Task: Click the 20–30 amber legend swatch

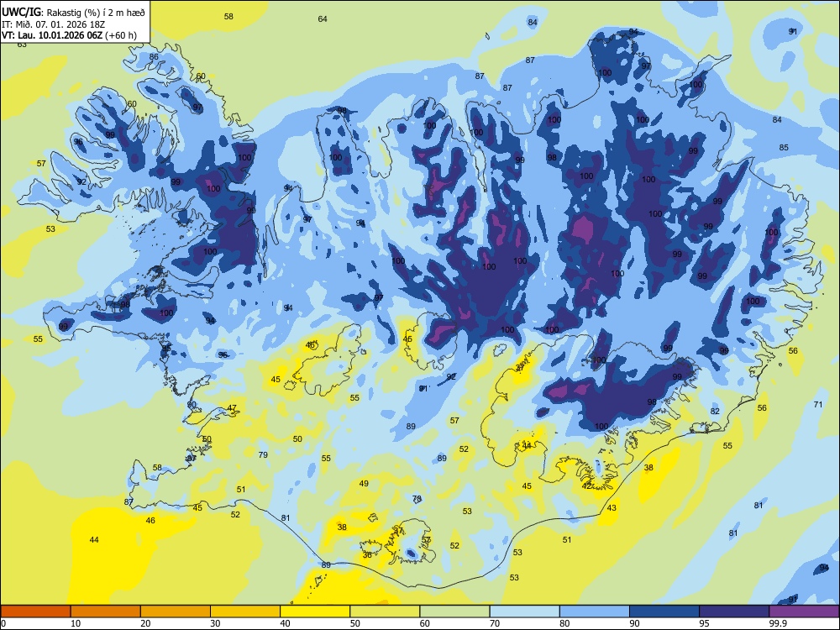Action: [x=176, y=612]
